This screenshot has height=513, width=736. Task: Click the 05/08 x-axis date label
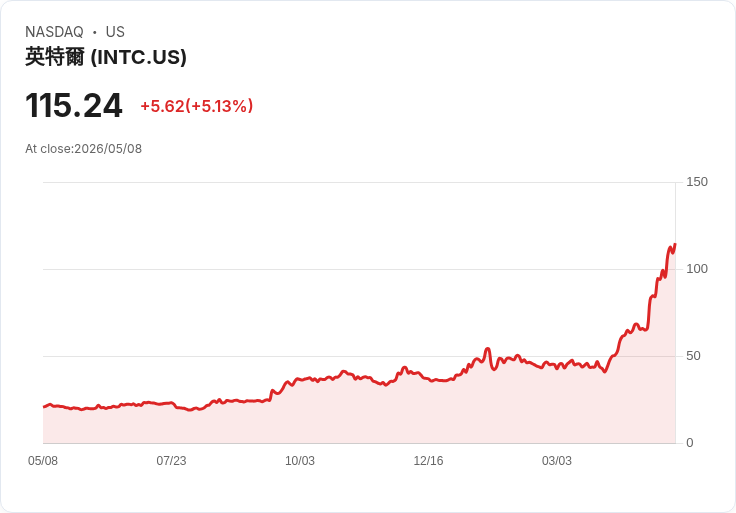(x=43, y=461)
